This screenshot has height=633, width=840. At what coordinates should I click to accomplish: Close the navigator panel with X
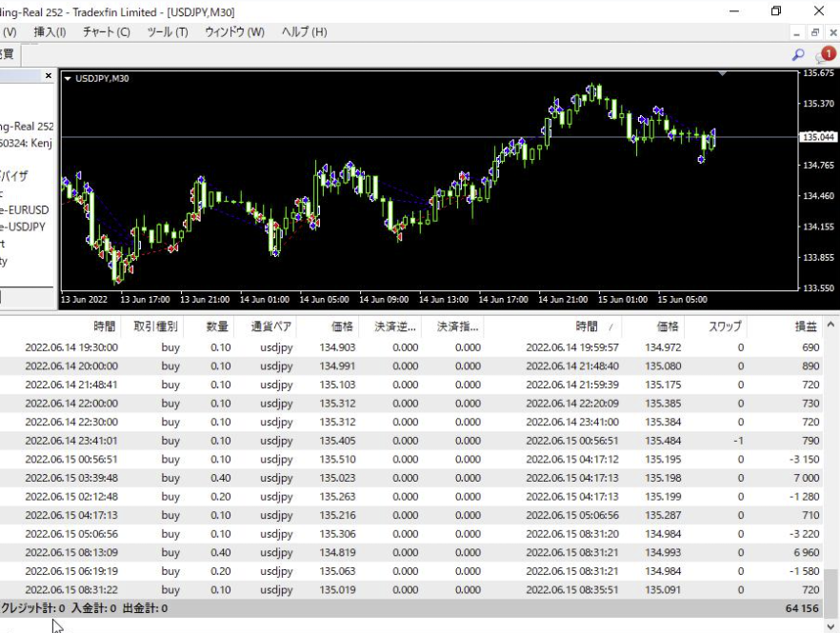click(49, 75)
